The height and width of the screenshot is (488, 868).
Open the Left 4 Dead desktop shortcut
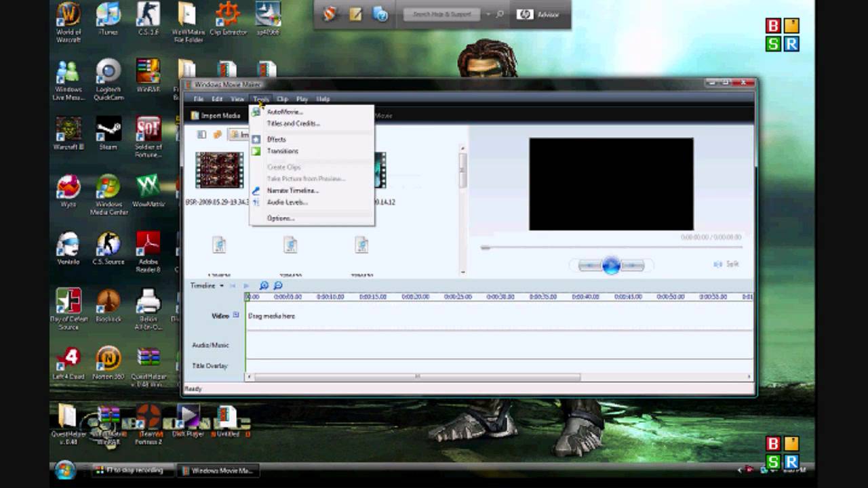[x=68, y=364]
